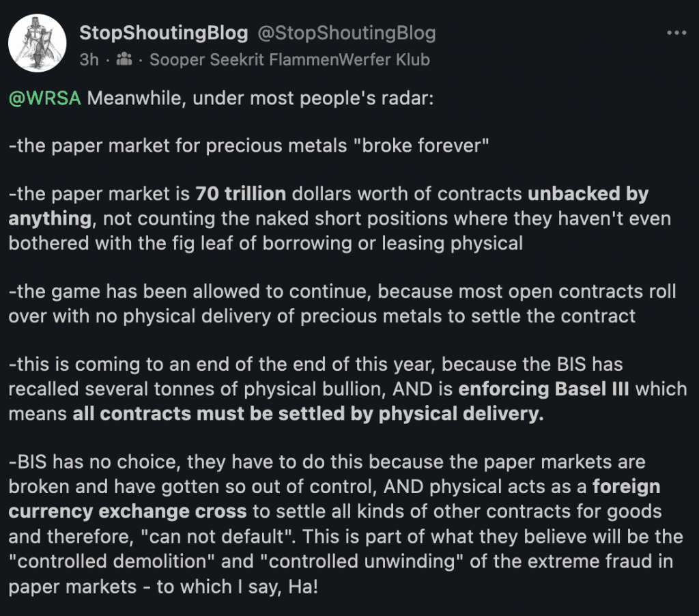
Task: Click the "Meanwhile, under most people's radar" text
Action: point(260,98)
